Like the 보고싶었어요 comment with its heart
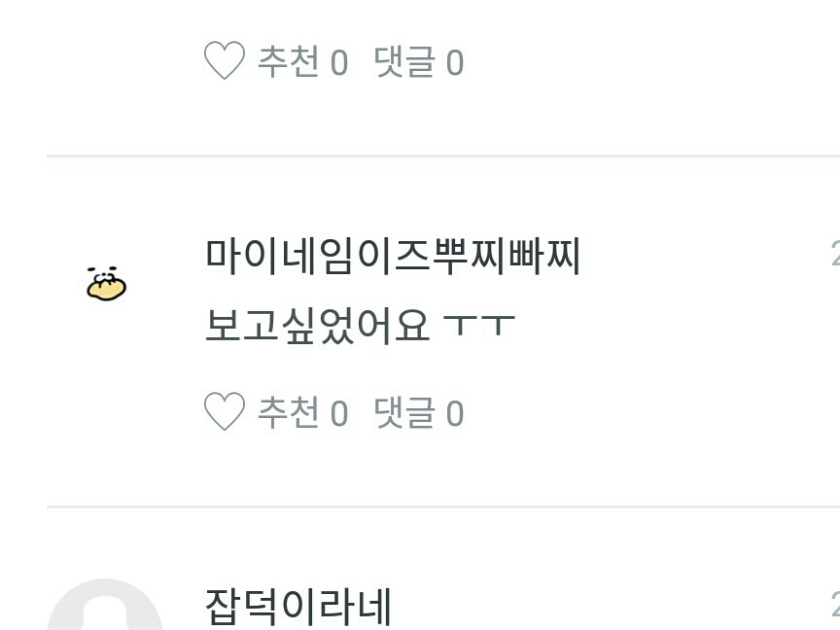The image size is (840, 630). click(x=225, y=411)
